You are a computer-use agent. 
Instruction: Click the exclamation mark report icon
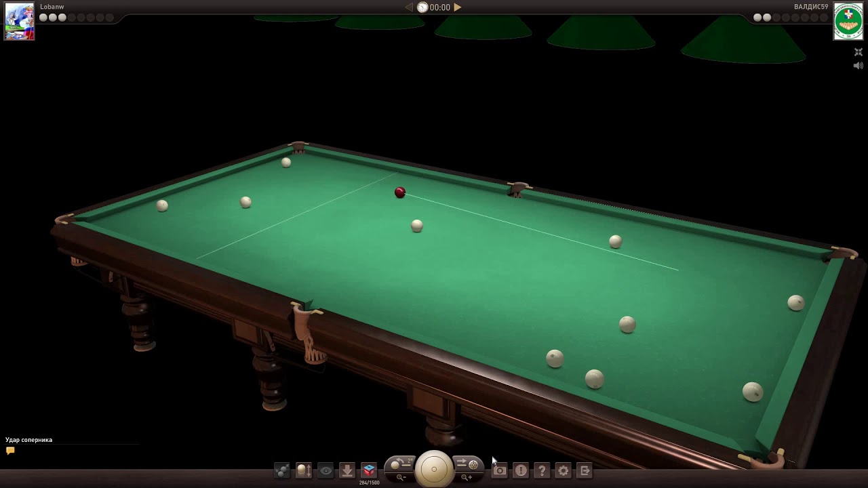pos(521,470)
